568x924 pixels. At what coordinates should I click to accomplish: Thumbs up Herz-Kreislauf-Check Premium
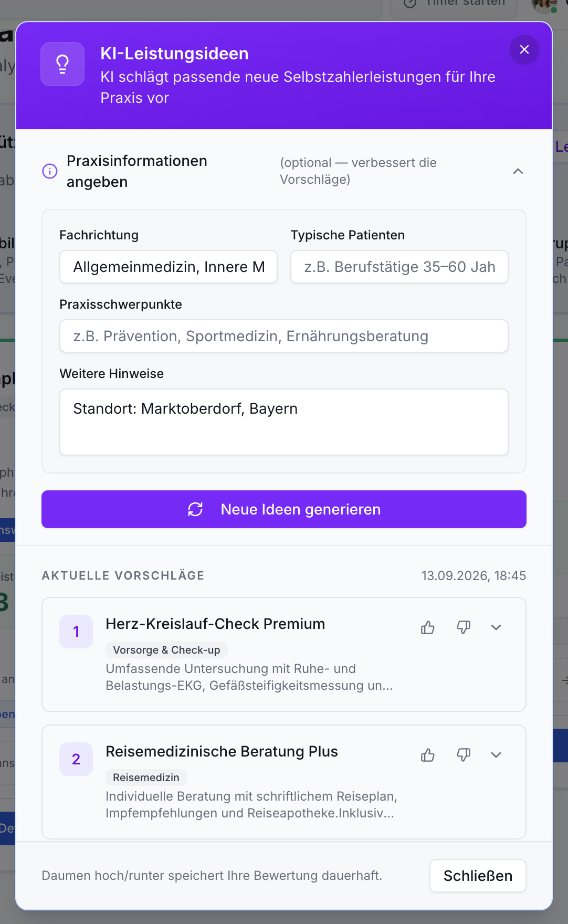point(428,627)
